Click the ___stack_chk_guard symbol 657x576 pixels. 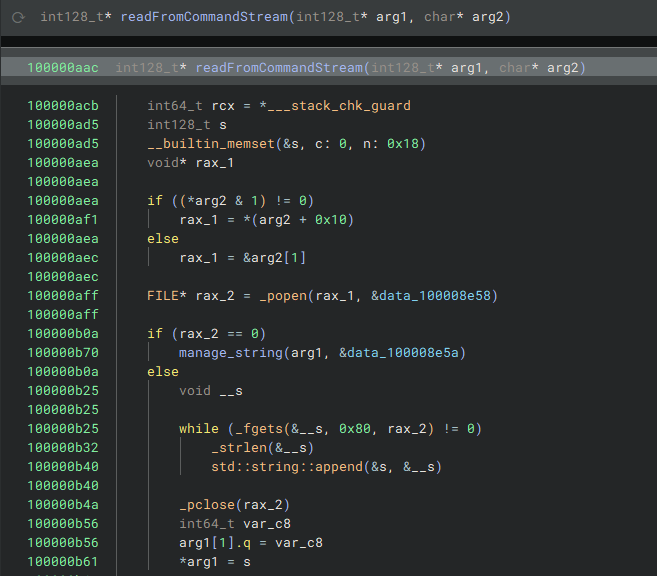point(337,105)
